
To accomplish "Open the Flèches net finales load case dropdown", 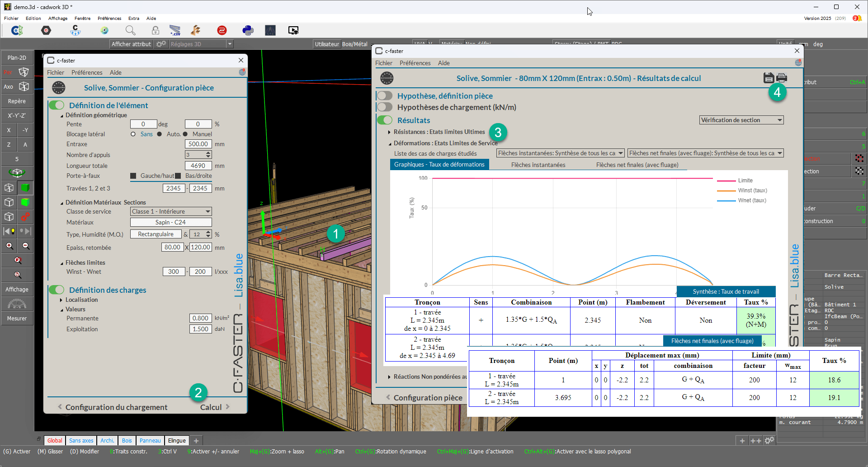I will pos(705,153).
